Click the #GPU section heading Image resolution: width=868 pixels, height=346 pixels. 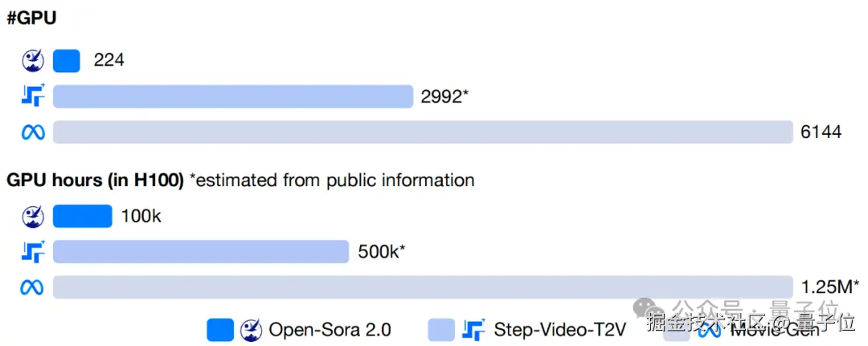click(31, 18)
